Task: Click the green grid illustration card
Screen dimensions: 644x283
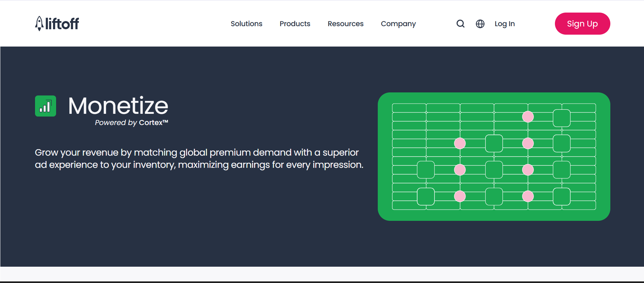Action: (494, 157)
